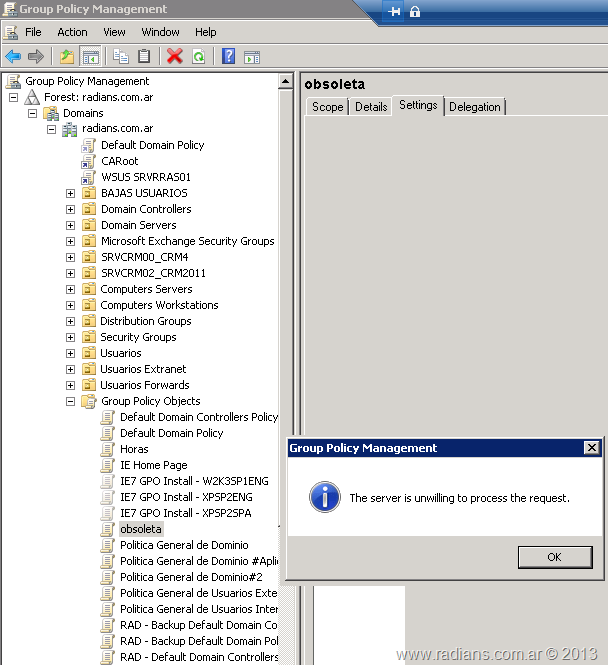Click the Back arrow toolbar icon
Image resolution: width=608 pixels, height=665 pixels.
pos(13,56)
